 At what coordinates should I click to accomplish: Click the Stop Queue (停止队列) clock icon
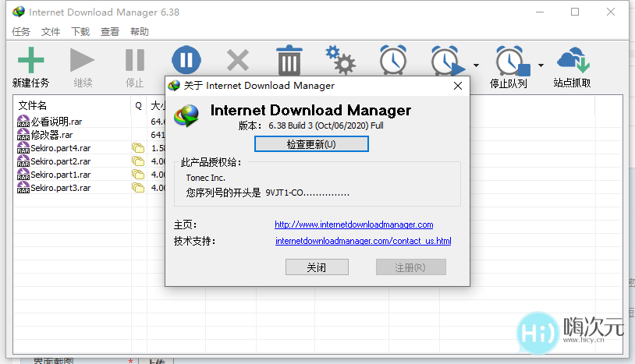pyautogui.click(x=513, y=61)
